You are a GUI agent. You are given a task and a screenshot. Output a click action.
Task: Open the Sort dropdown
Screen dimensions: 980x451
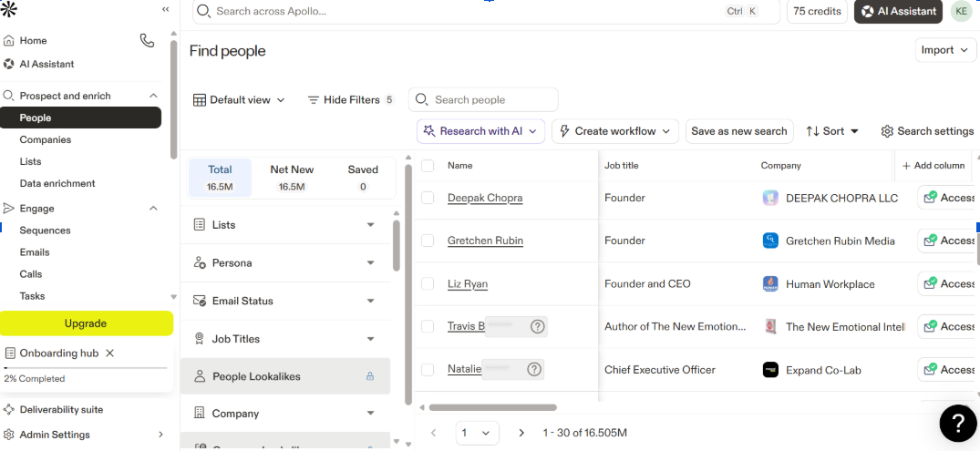(x=832, y=131)
